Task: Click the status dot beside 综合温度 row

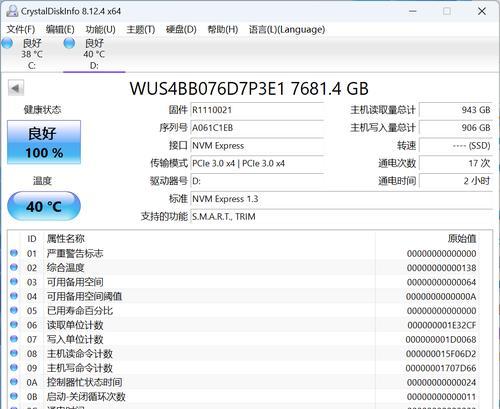Action: point(14,267)
